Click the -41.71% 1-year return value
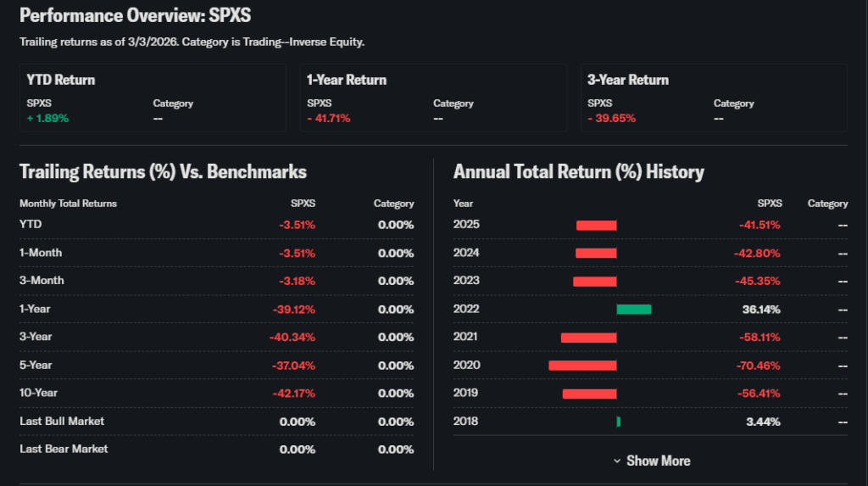Screen dimensions: 868x486 pos(329,118)
